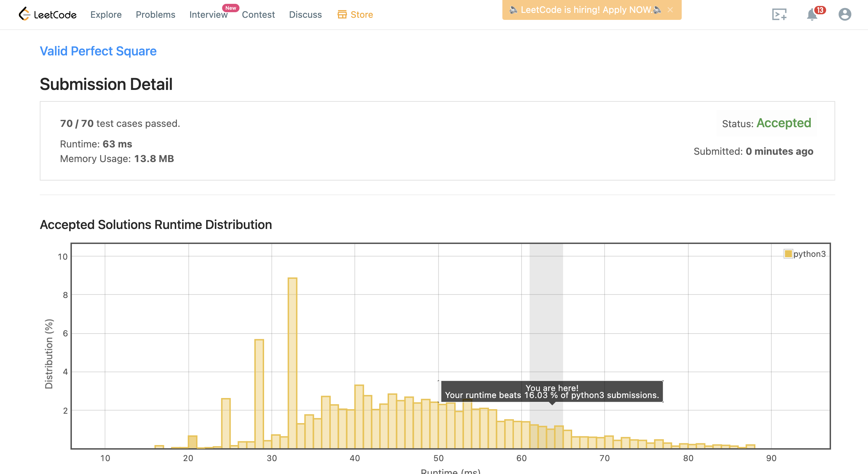Image resolution: width=868 pixels, height=474 pixels.
Task: Open the Interview section
Action: pyautogui.click(x=208, y=15)
